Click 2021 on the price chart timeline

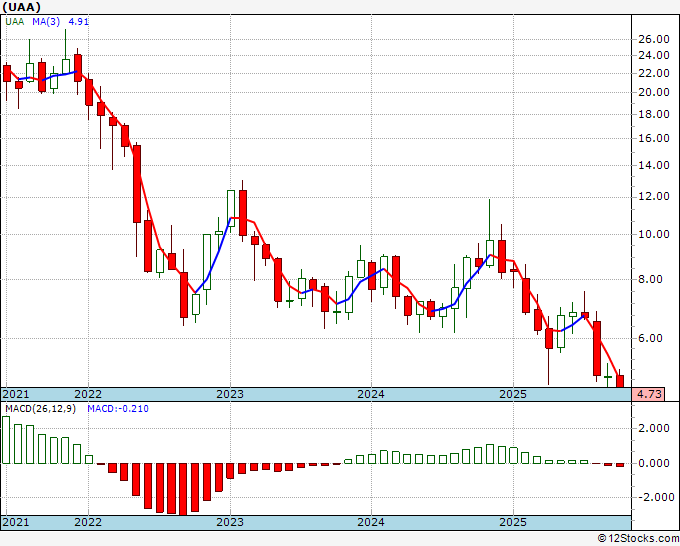(x=16, y=394)
